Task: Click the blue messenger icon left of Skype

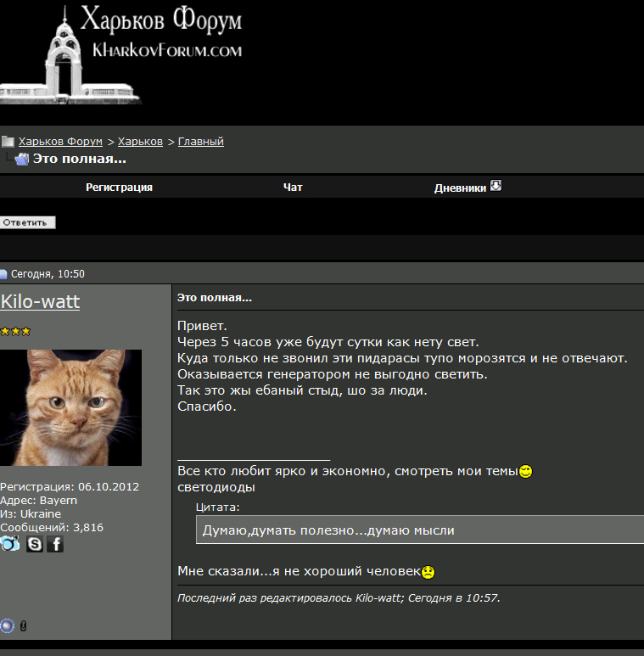Action: click(x=10, y=544)
